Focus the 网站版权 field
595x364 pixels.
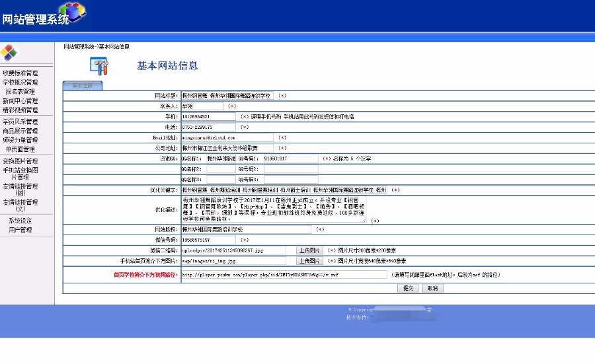247,229
